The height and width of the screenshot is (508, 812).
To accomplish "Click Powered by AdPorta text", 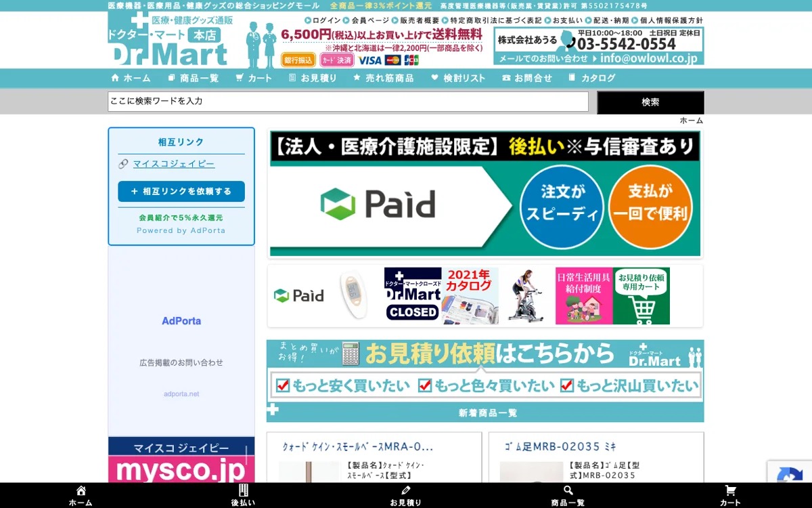I will pos(181,230).
